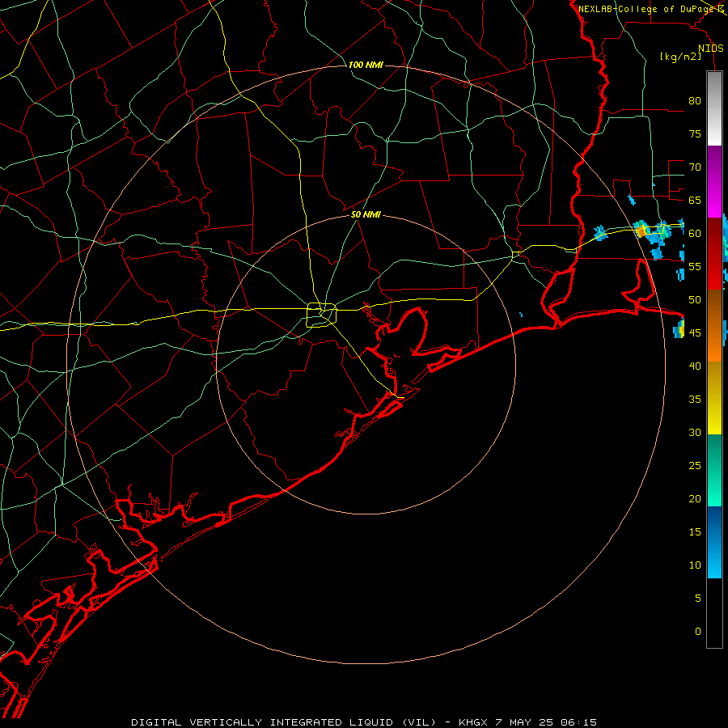The image size is (728, 728).
Task: Click the 25 value on the color scale
Action: tap(695, 465)
